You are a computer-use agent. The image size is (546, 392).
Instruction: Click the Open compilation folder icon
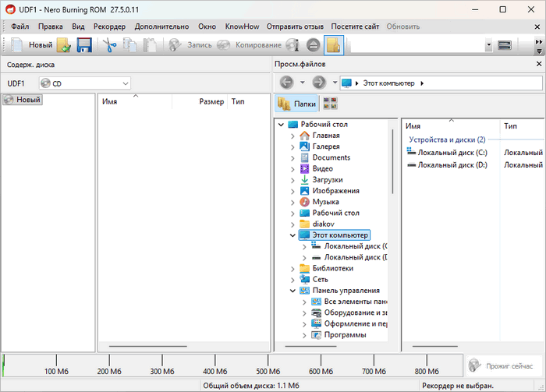[x=64, y=45]
